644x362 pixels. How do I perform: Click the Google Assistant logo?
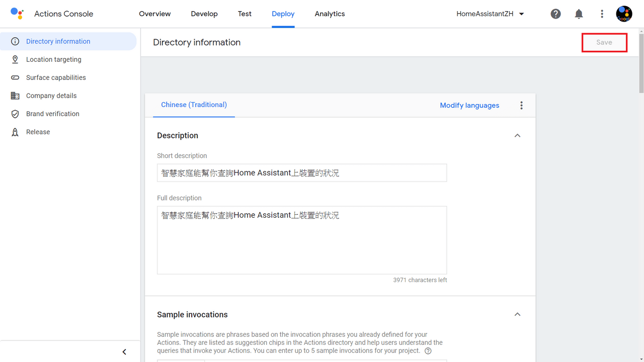17,14
